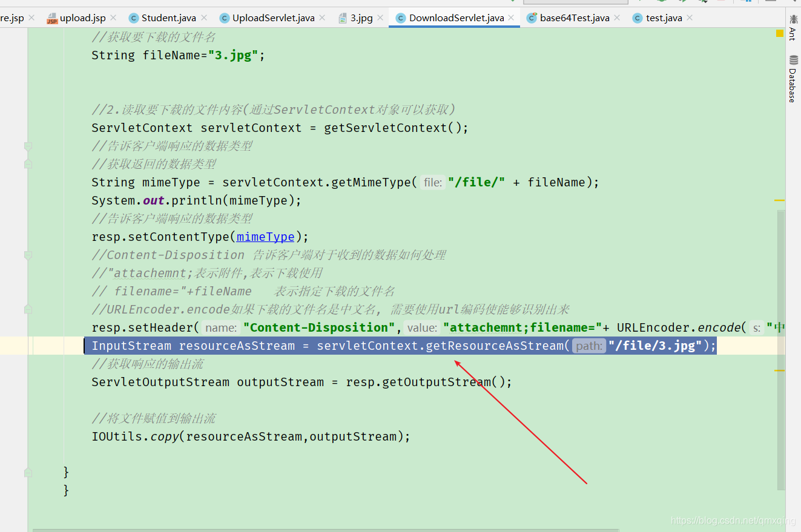This screenshot has height=532, width=801.
Task: Click the yellow inspection status indicator
Action: click(780, 34)
